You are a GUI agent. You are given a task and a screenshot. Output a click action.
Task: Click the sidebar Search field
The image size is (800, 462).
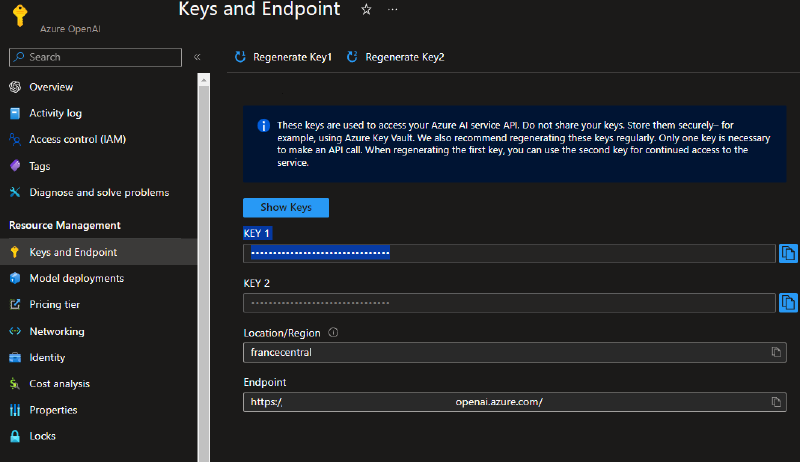click(95, 57)
